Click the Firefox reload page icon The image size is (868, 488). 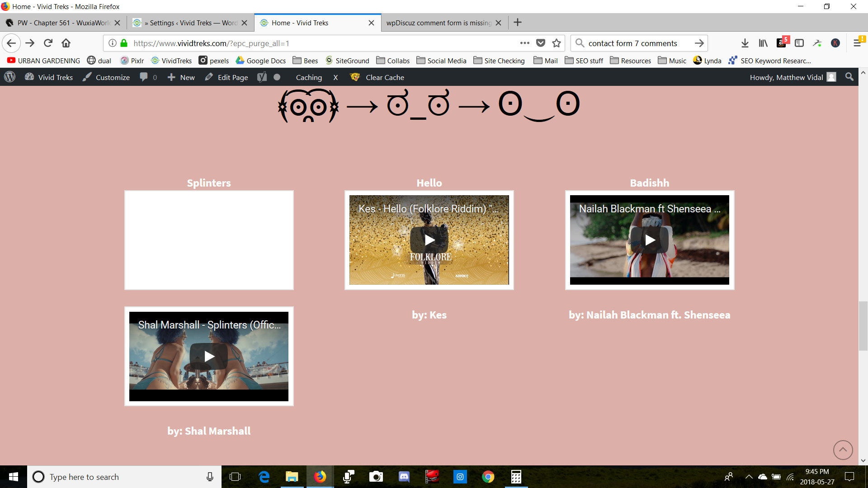point(48,43)
